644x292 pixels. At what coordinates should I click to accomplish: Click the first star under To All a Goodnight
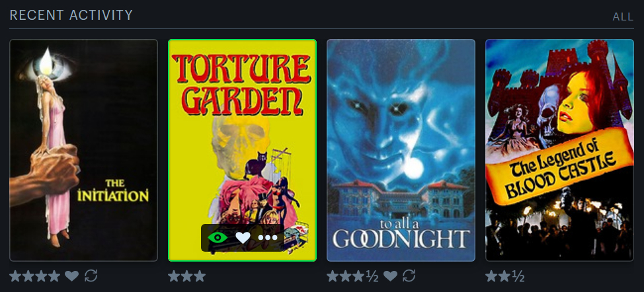tap(333, 276)
